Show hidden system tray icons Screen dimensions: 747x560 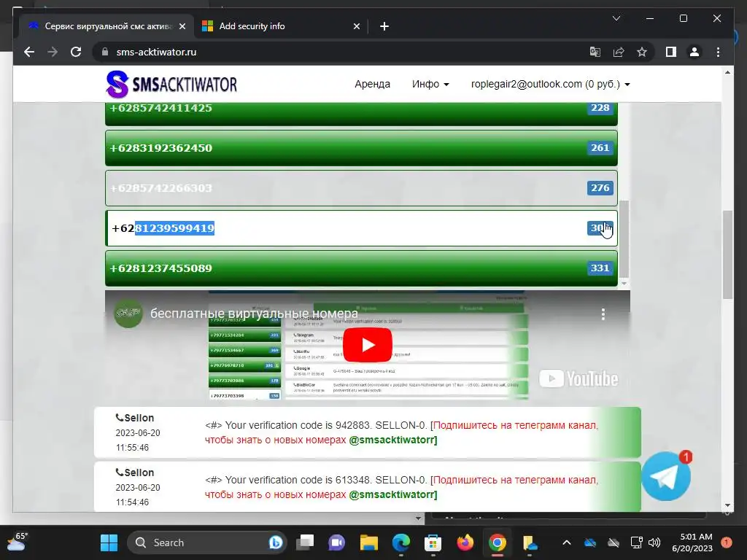pos(566,542)
